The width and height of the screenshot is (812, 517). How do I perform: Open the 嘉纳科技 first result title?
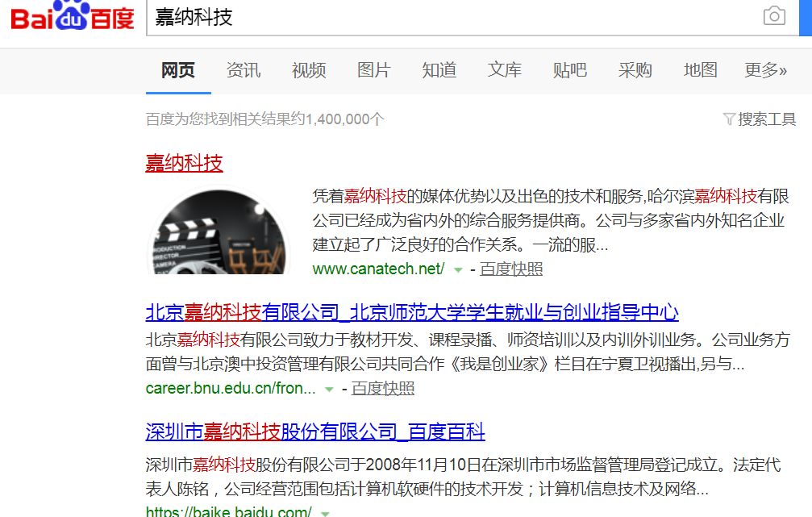point(184,163)
